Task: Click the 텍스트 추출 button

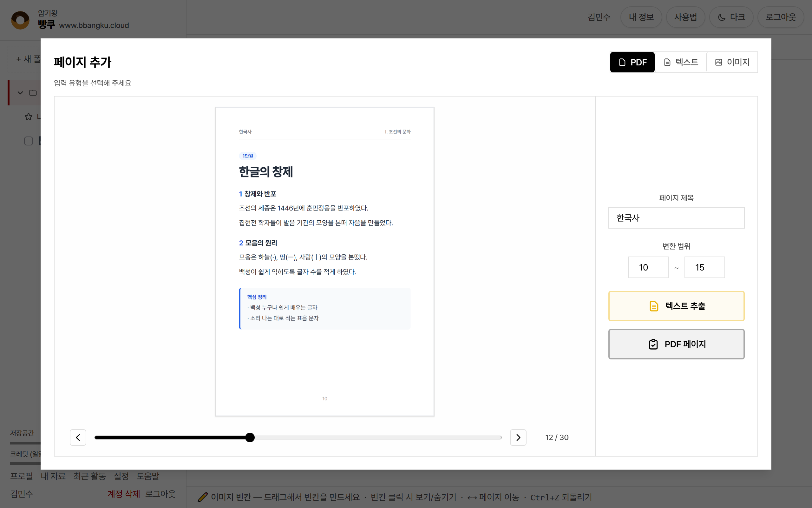Action: (676, 306)
